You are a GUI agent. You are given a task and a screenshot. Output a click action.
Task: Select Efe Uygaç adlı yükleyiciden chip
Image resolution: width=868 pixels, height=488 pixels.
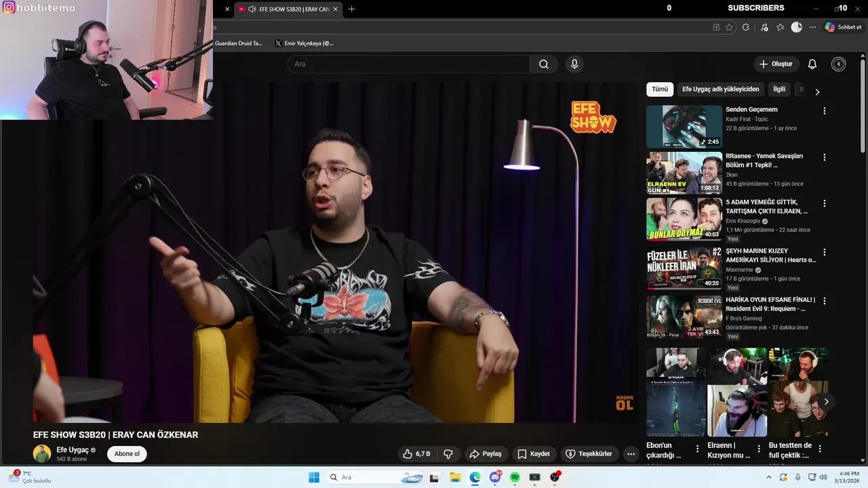click(x=720, y=89)
